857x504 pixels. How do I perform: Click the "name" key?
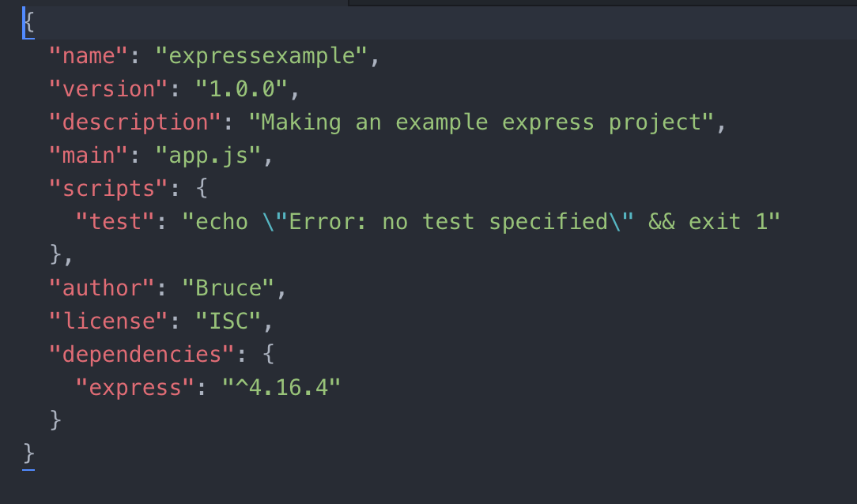pyautogui.click(x=89, y=56)
